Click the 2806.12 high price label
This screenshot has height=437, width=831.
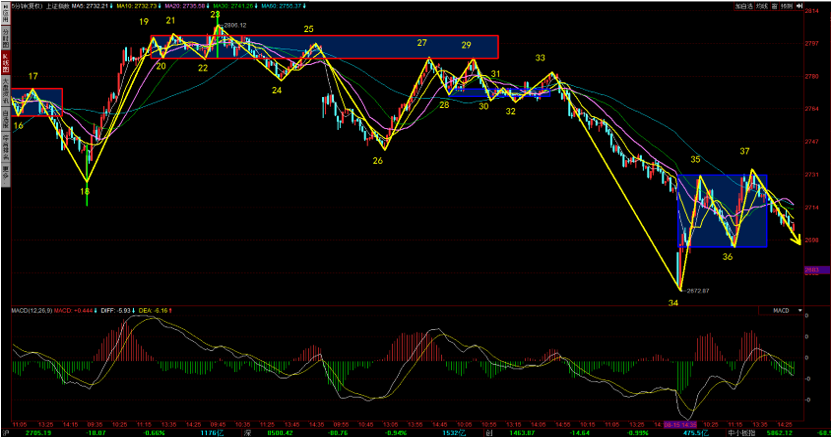232,25
